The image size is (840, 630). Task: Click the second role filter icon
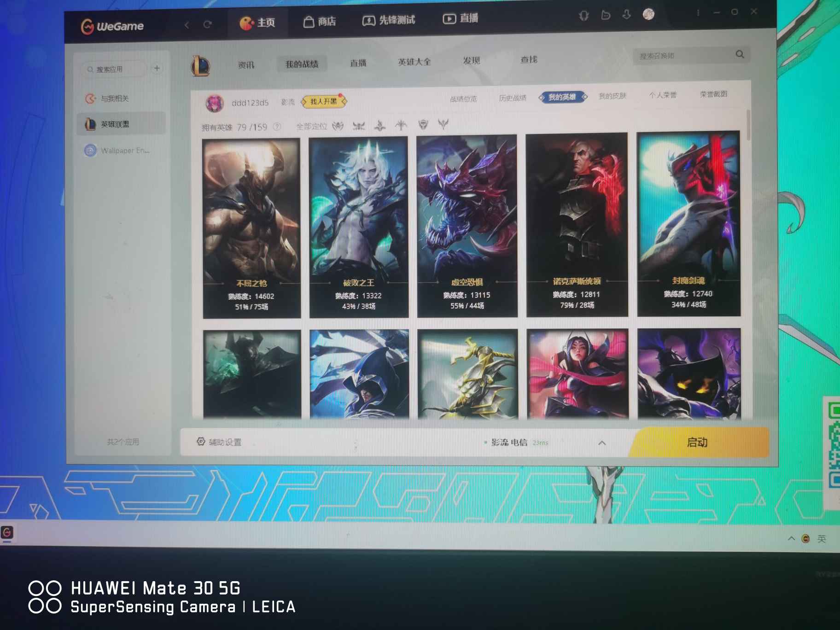[x=359, y=125]
